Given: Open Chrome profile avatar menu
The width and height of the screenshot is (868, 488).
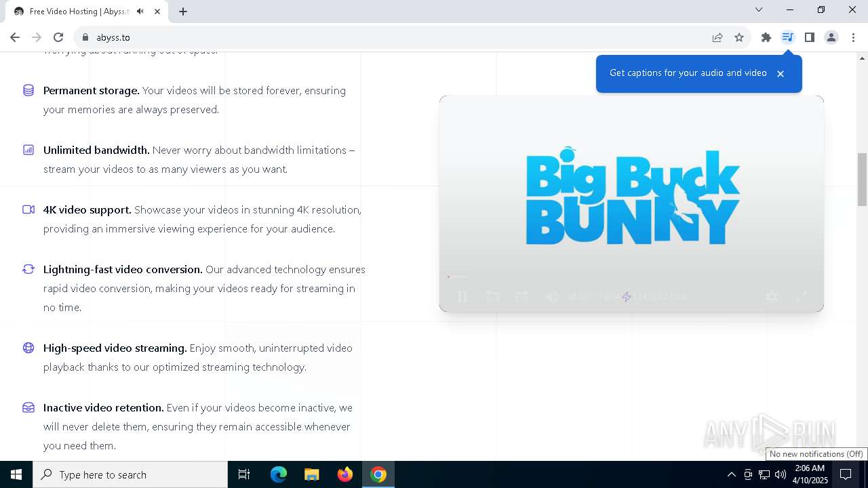Looking at the screenshot, I should 831,37.
